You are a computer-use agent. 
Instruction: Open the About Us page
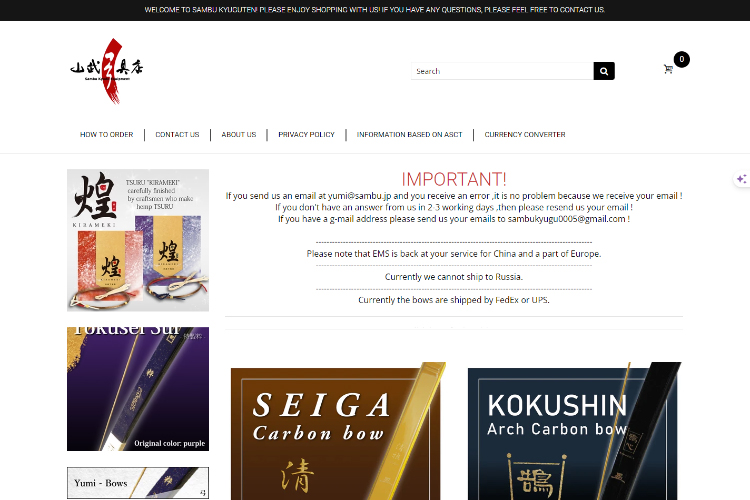point(239,135)
